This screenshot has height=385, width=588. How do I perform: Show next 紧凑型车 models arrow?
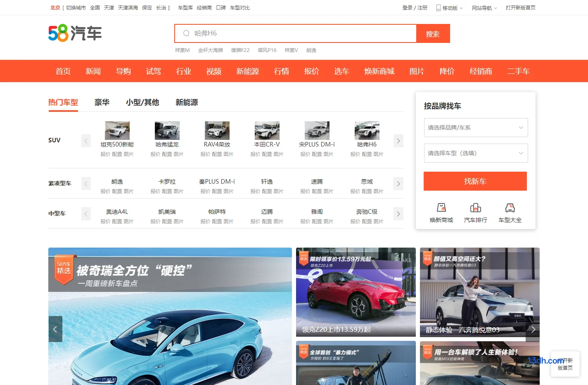click(x=398, y=184)
